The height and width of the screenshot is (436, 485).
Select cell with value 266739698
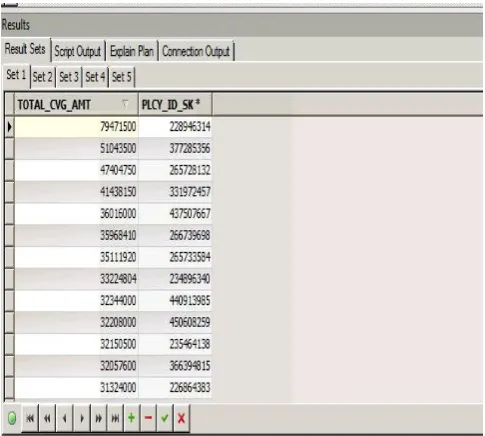click(x=175, y=235)
